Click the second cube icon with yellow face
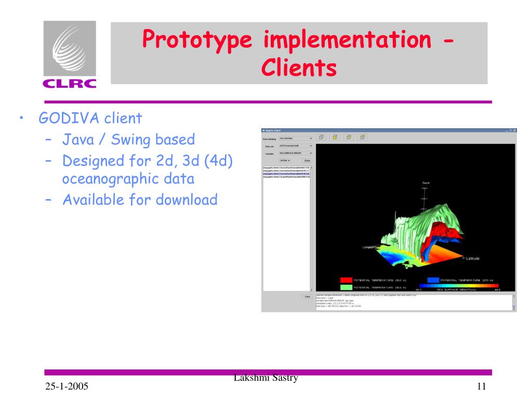532x399 pixels. [x=335, y=138]
